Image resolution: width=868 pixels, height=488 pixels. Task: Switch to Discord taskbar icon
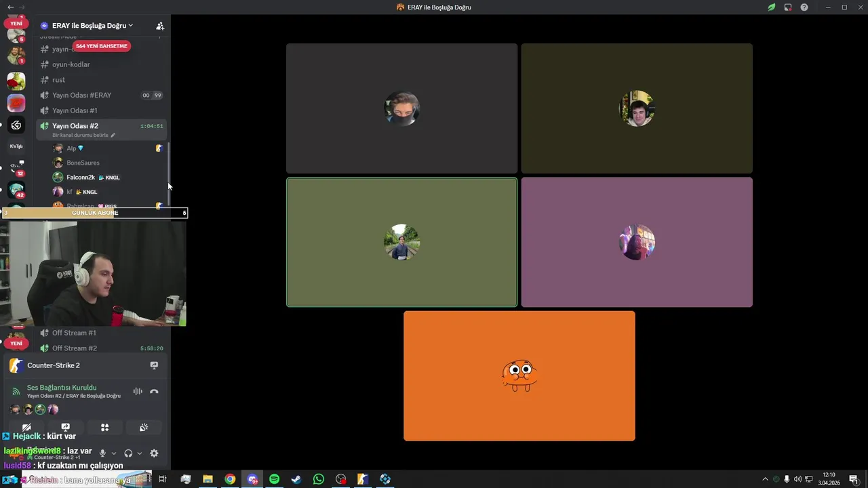pos(252,479)
